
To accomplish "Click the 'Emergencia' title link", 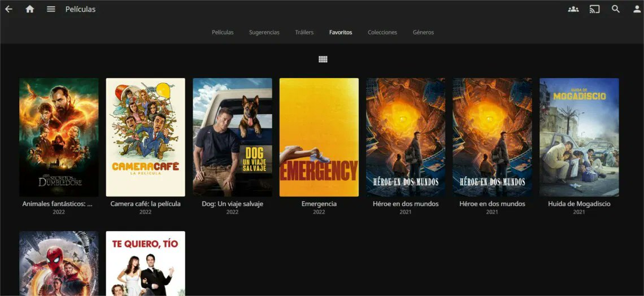I will [x=319, y=204].
